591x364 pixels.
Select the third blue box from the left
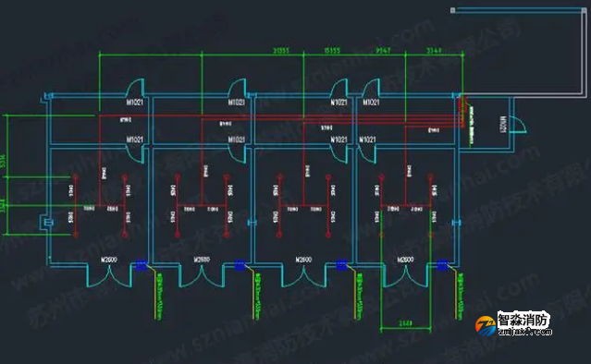341,265
